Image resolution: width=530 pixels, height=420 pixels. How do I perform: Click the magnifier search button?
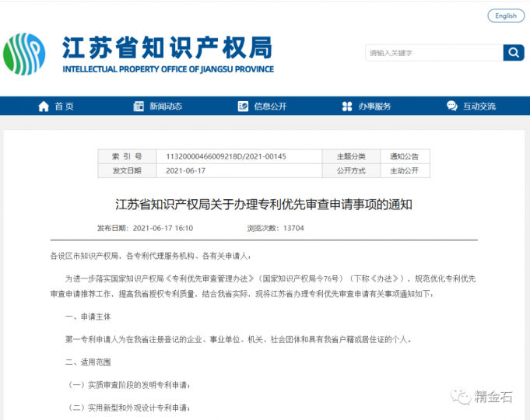coord(514,53)
